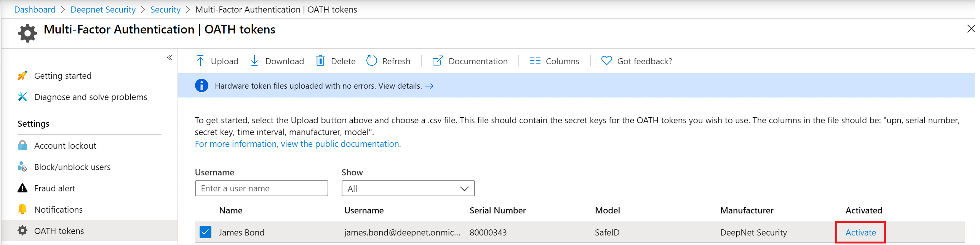980x245 pixels.
Task: Click the Enter a user name field
Action: [x=261, y=189]
